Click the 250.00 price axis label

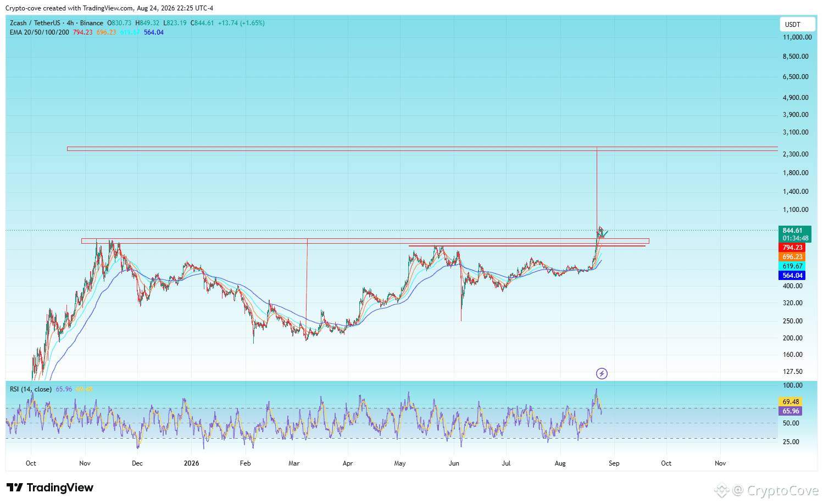(x=792, y=321)
